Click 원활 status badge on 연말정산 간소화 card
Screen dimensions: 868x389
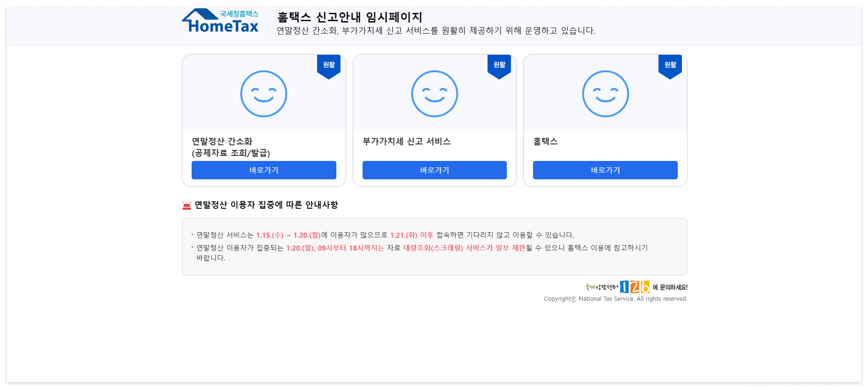[329, 66]
